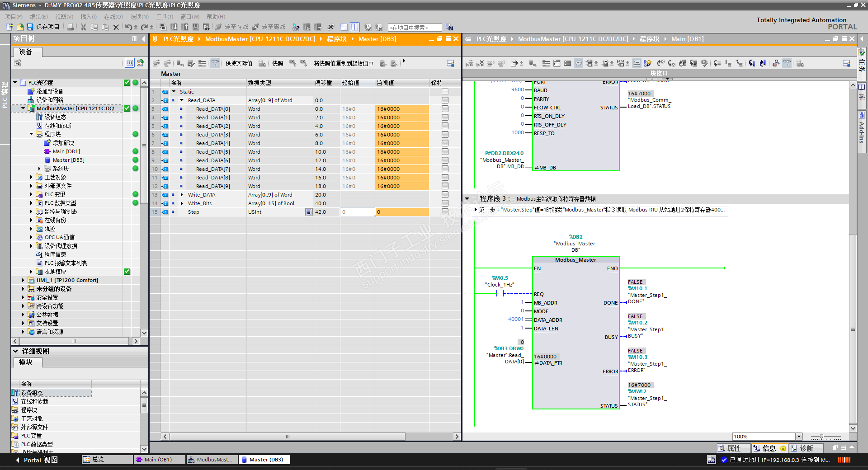Image resolution: width=868 pixels, height=470 pixels.
Task: Toggle Retain checkbox for Read_DATA[0] row
Action: [445, 109]
